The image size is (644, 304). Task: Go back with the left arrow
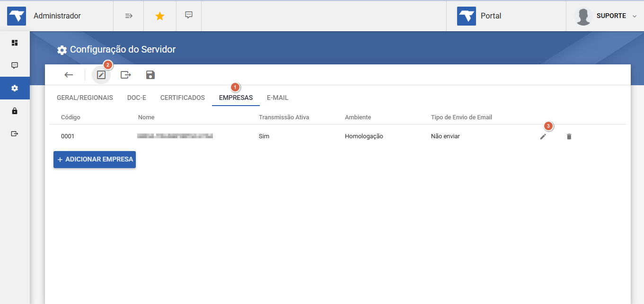pos(69,75)
